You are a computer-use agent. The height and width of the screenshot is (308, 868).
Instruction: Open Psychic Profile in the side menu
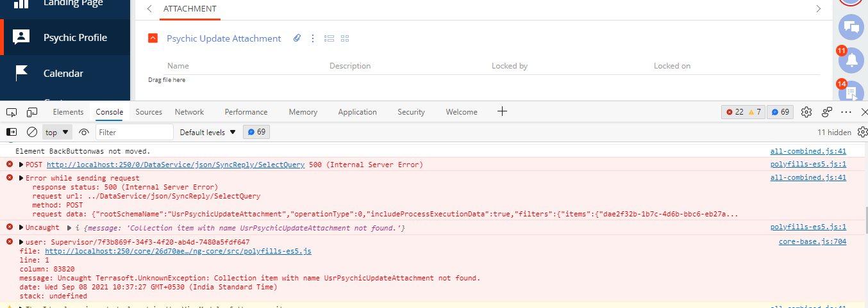(x=65, y=37)
